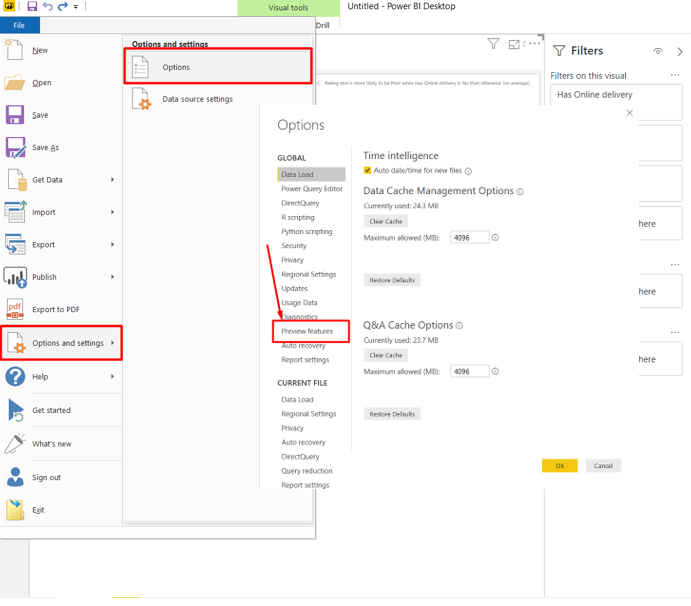Click info icon beside Data Cache Management Options
The height and width of the screenshot is (606, 691).
click(x=520, y=192)
